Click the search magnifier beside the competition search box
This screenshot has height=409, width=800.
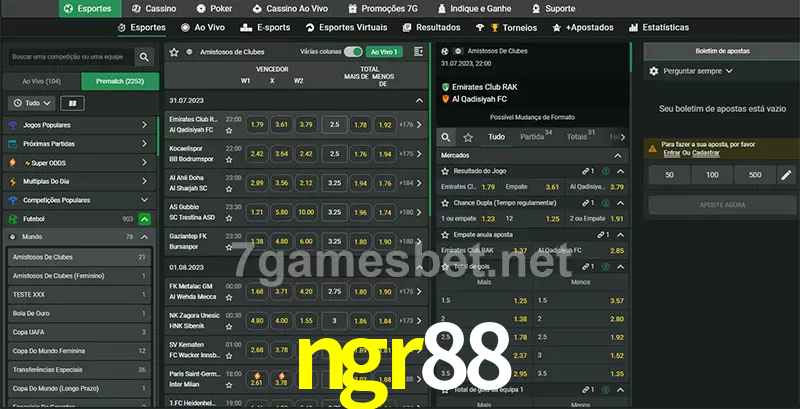(145, 58)
